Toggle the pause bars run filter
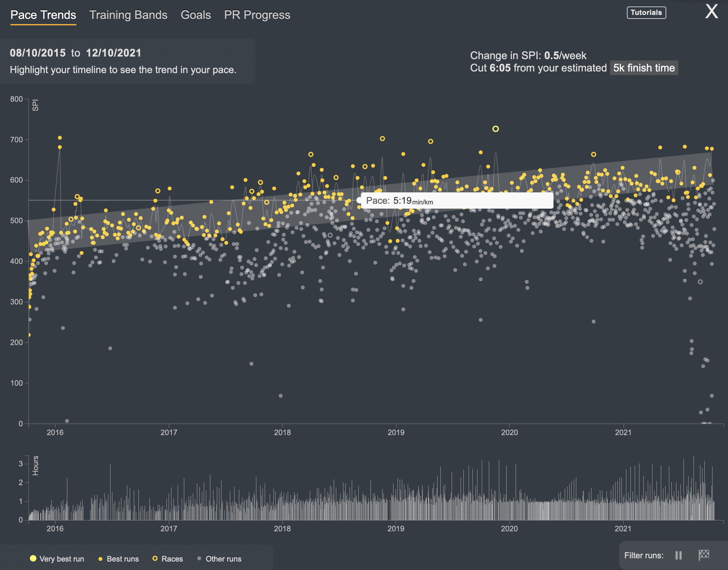 (678, 555)
